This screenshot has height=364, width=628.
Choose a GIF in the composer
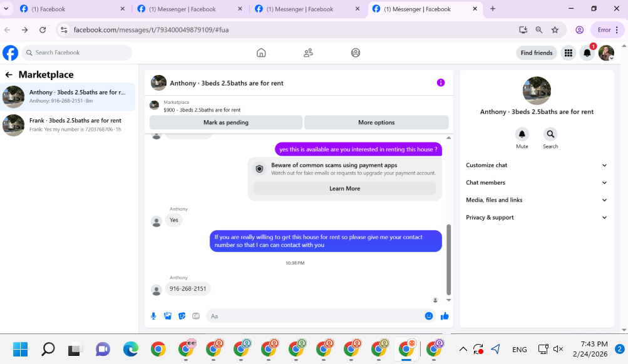196,316
